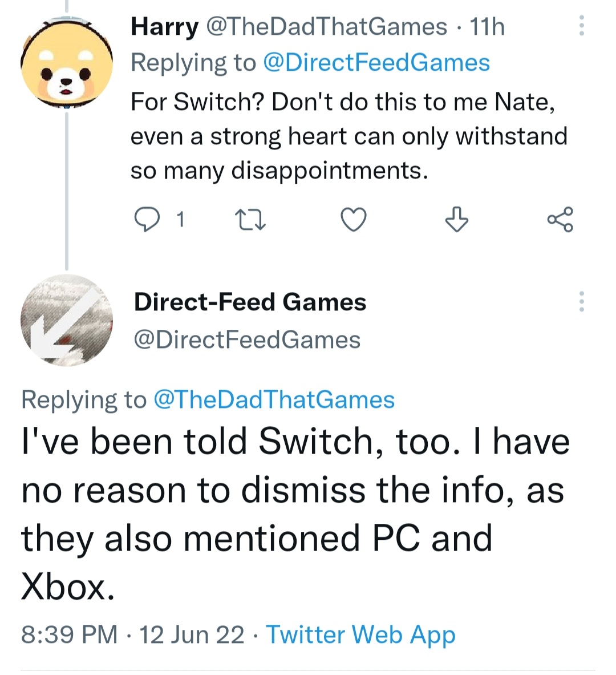Like Harry's tweet with heart icon
This screenshot has height=675, width=616.
353,220
